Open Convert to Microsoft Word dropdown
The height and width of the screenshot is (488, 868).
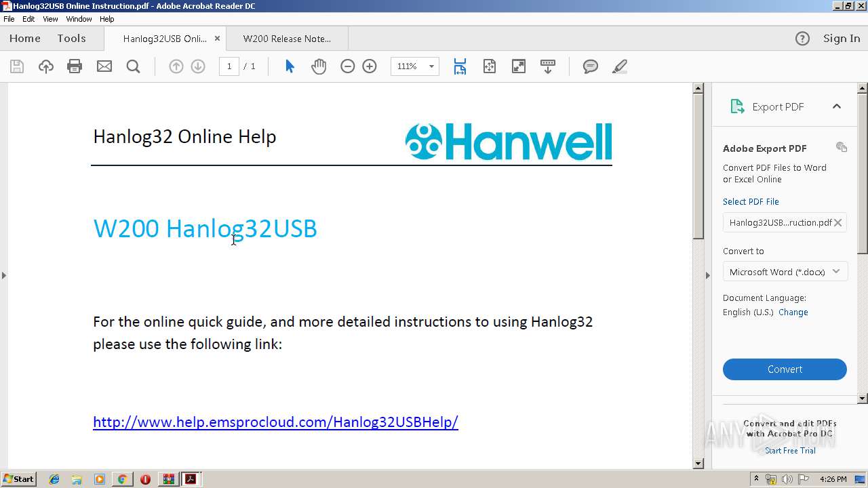(x=785, y=272)
